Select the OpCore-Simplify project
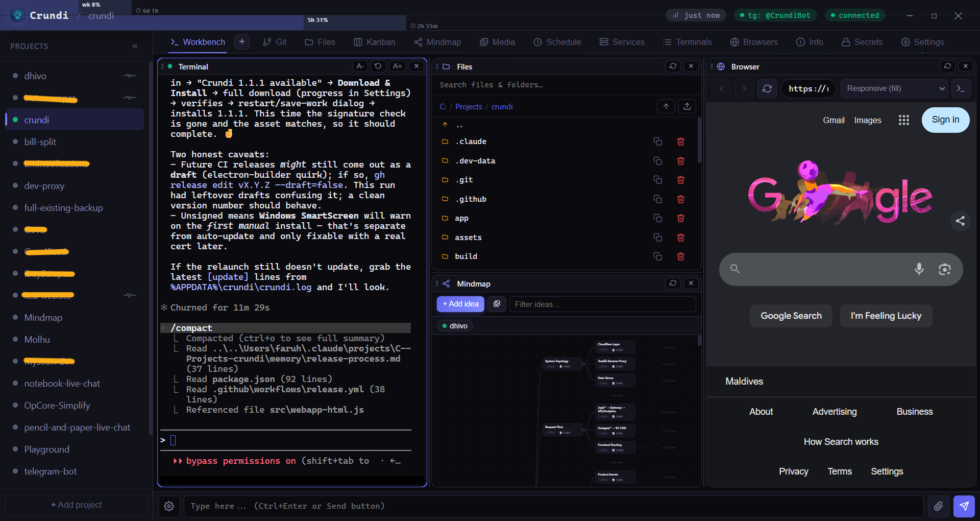 (x=75, y=405)
